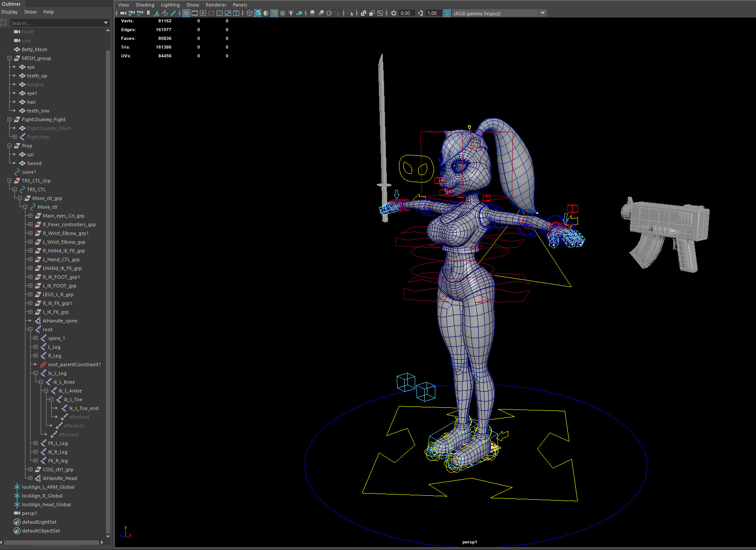The width and height of the screenshot is (756, 550).
Task: Toggle the color management ON switch
Action: point(447,13)
